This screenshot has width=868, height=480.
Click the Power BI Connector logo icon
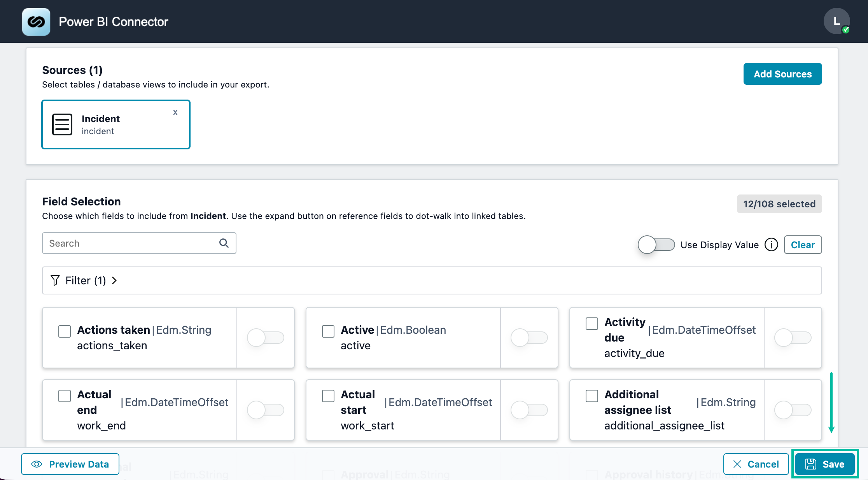coord(36,22)
